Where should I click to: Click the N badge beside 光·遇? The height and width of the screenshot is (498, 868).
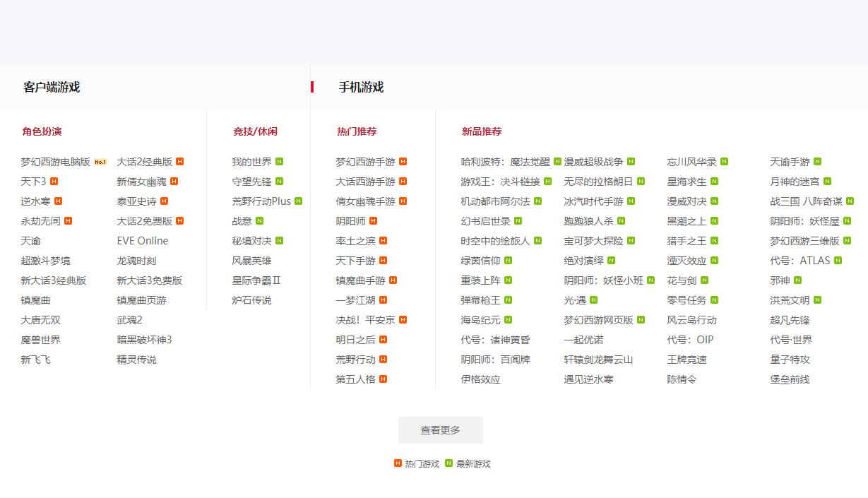pyautogui.click(x=594, y=300)
